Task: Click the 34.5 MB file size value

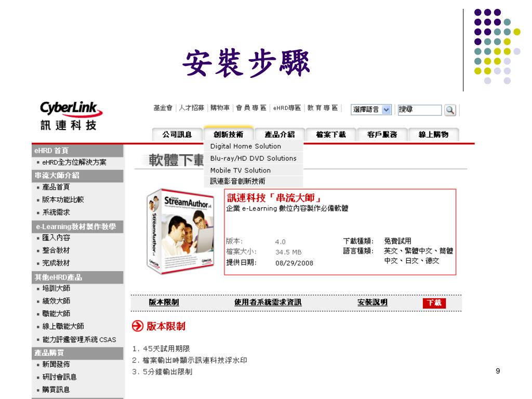Action: (288, 252)
